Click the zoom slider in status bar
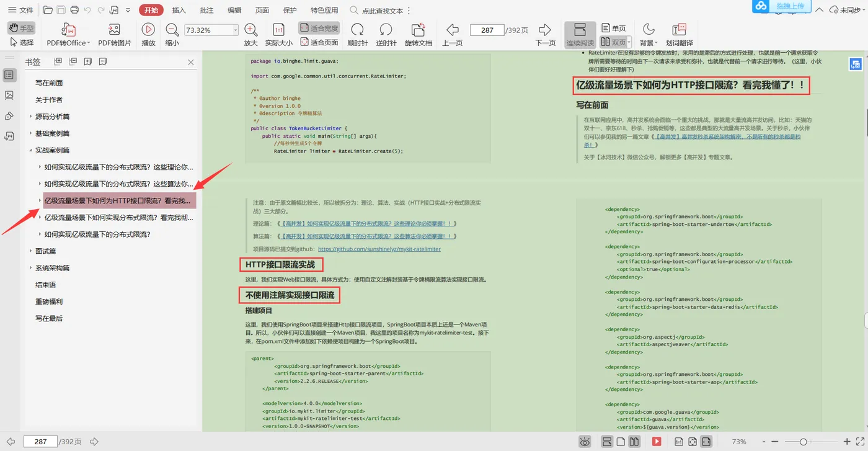 coord(804,442)
